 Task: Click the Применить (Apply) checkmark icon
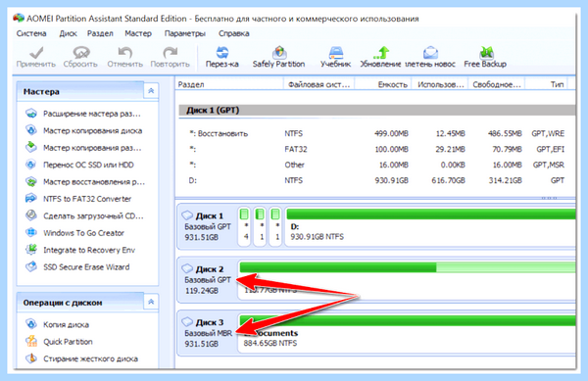36,53
